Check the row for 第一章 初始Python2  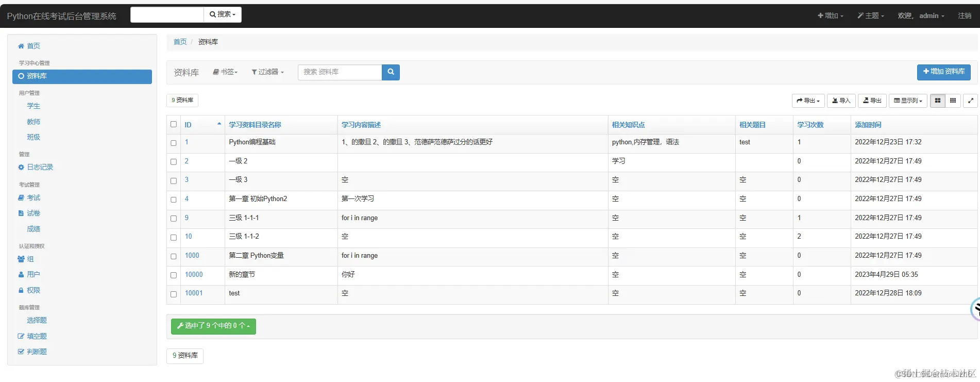pos(174,200)
